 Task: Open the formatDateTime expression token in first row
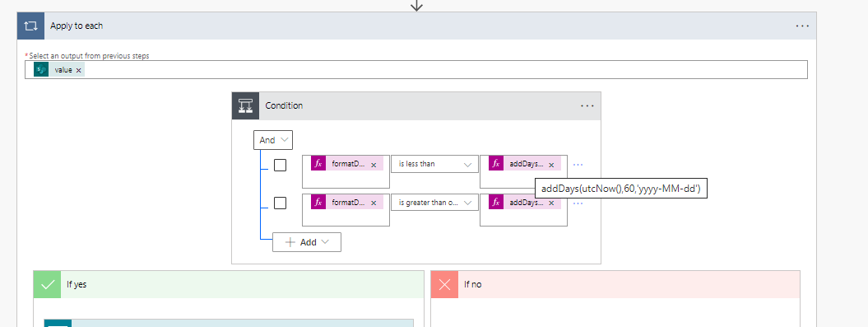click(x=348, y=164)
